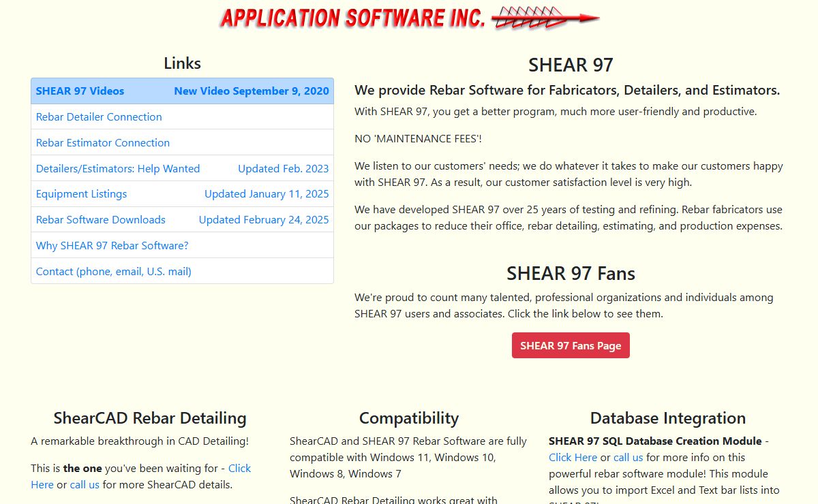Click the 'Database Integration' heading

(668, 418)
